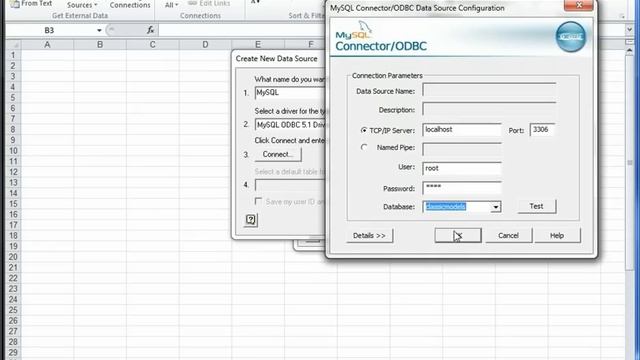The image size is (640, 360).
Task: Select the TCP/IP Server radio button
Action: coord(364,130)
